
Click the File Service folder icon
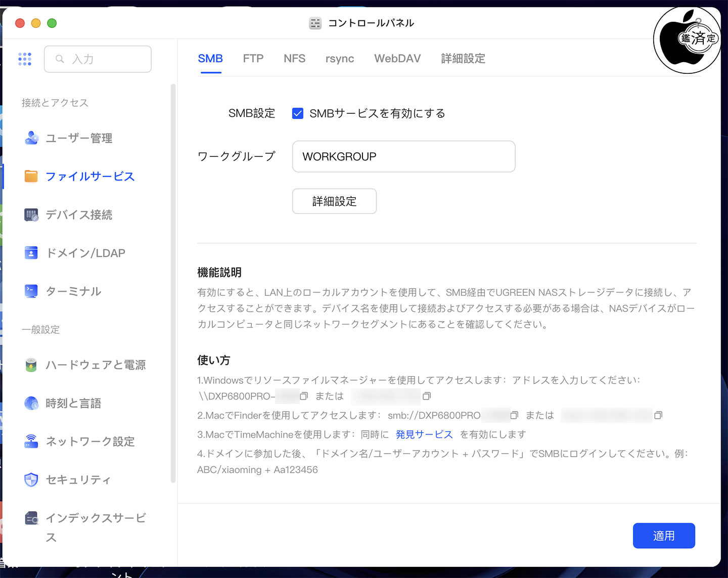31,176
